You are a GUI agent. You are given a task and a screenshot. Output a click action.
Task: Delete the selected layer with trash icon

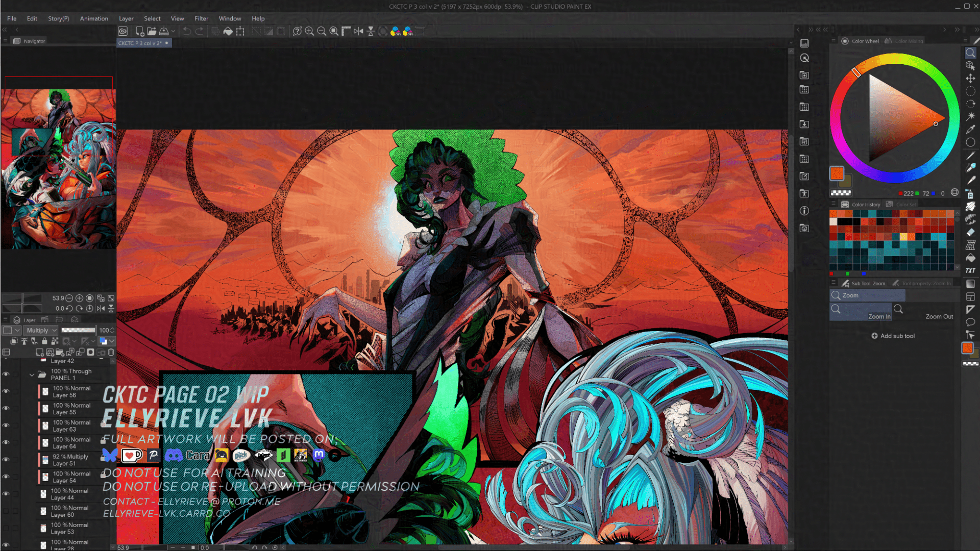[111, 352]
